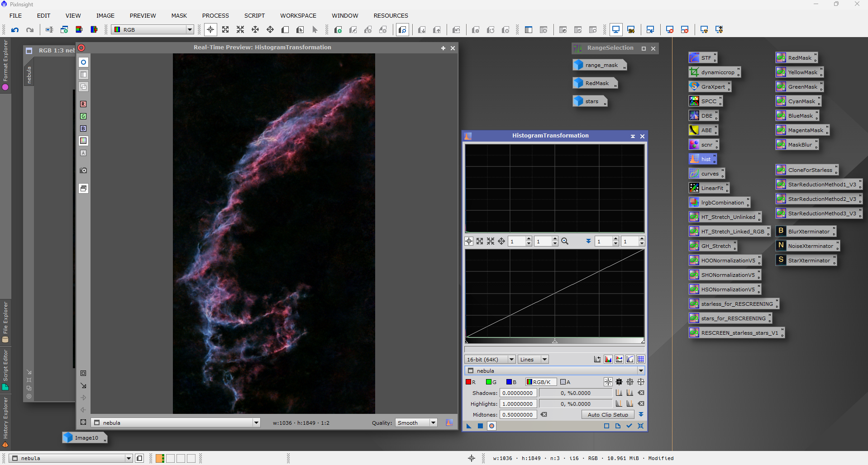The image size is (868, 465).
Task: Toggle the Real-Time Preview circle button
Action: (x=492, y=426)
